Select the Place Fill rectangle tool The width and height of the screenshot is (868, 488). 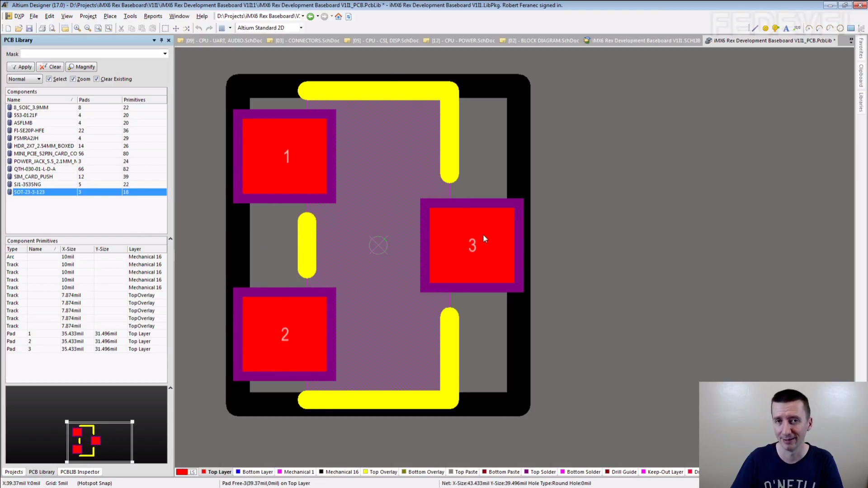pos(851,28)
